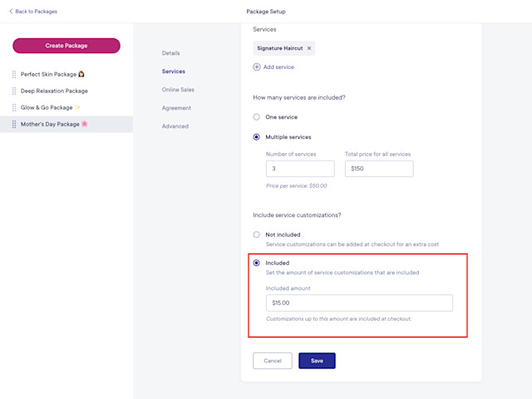The width and height of the screenshot is (532, 399).
Task: Remove Signature Haircut with the X icon
Action: click(x=309, y=48)
